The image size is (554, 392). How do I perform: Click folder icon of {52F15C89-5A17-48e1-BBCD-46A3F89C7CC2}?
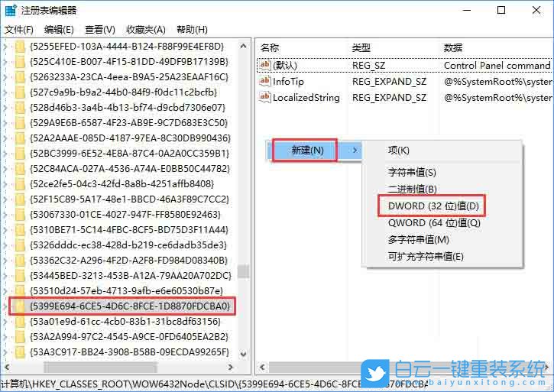(x=20, y=199)
